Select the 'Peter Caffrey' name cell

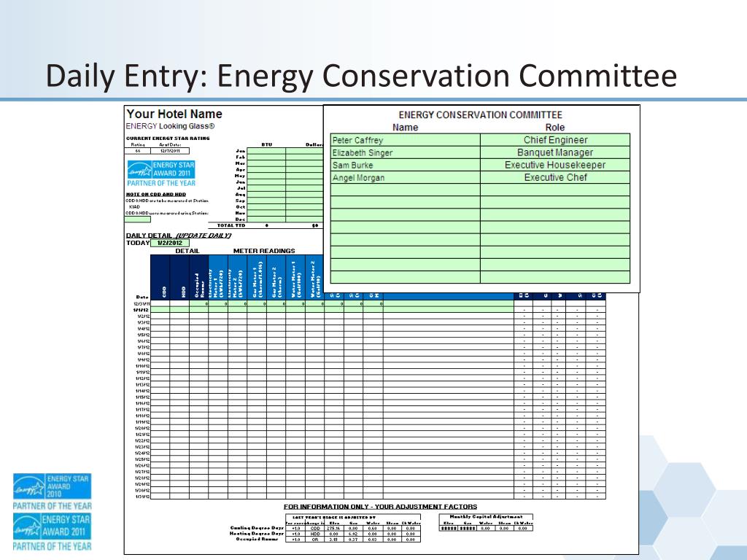click(x=406, y=140)
